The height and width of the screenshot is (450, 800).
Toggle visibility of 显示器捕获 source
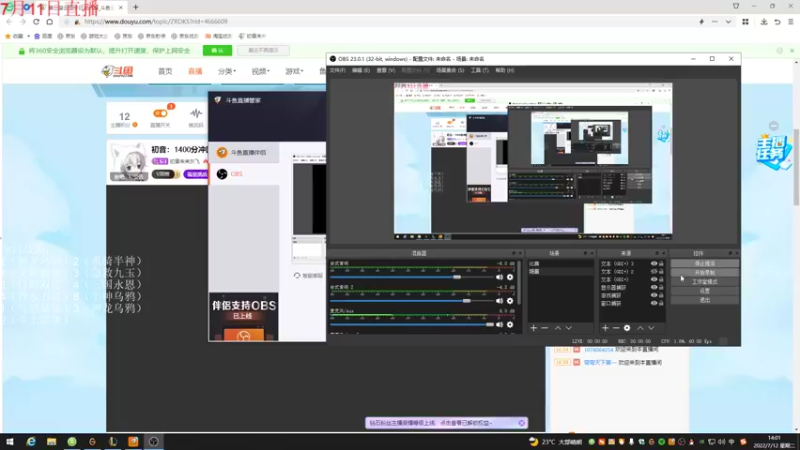tap(654, 287)
